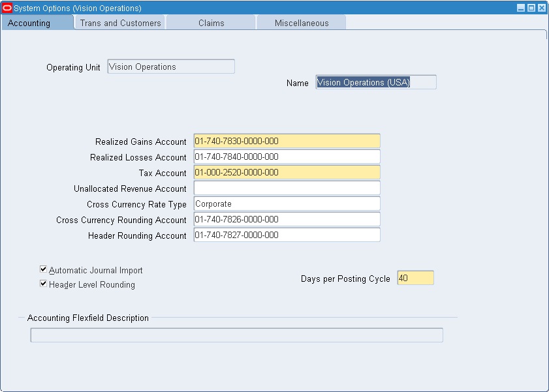Click the empty Unallocated Revenue Account field
549x392 pixels.
point(287,188)
